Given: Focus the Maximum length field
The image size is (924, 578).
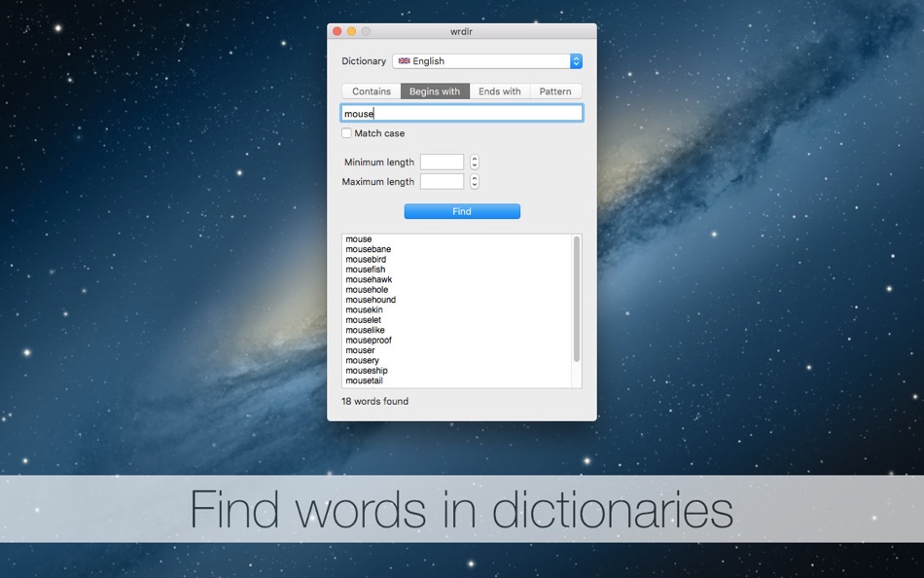Looking at the screenshot, I should (x=442, y=182).
